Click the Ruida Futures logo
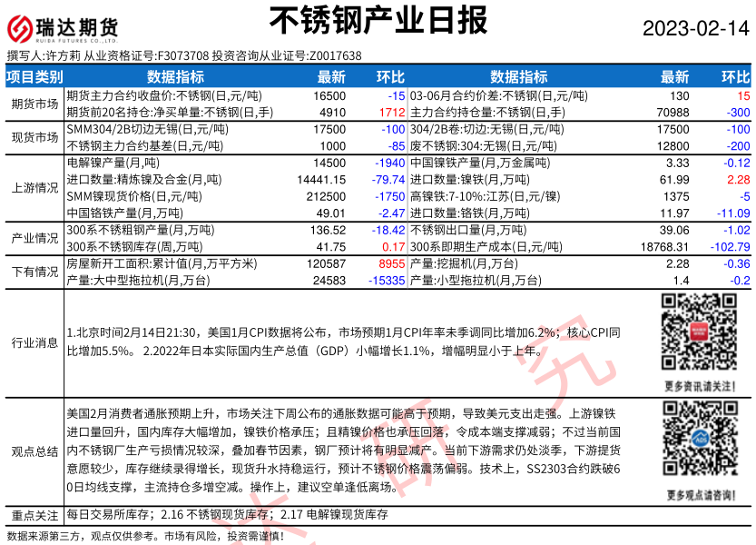This screenshot has height=545, width=756. (63, 27)
